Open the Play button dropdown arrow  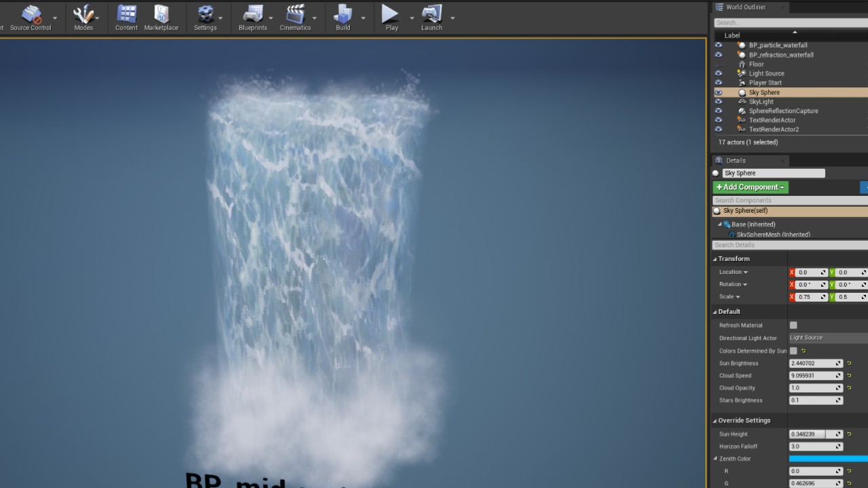pyautogui.click(x=411, y=17)
